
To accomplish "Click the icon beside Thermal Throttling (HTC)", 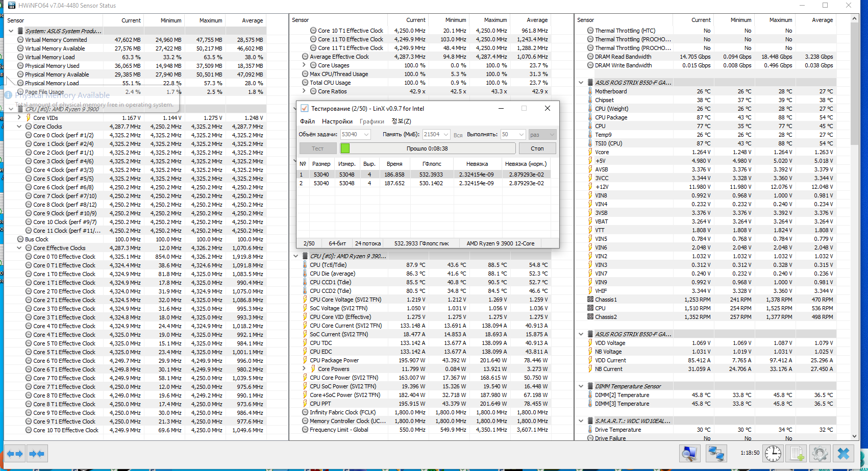I will [590, 31].
